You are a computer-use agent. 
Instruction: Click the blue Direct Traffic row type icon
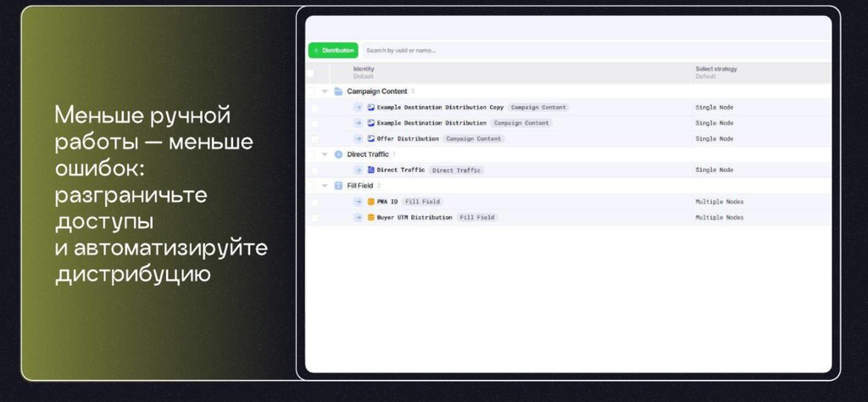[371, 170]
